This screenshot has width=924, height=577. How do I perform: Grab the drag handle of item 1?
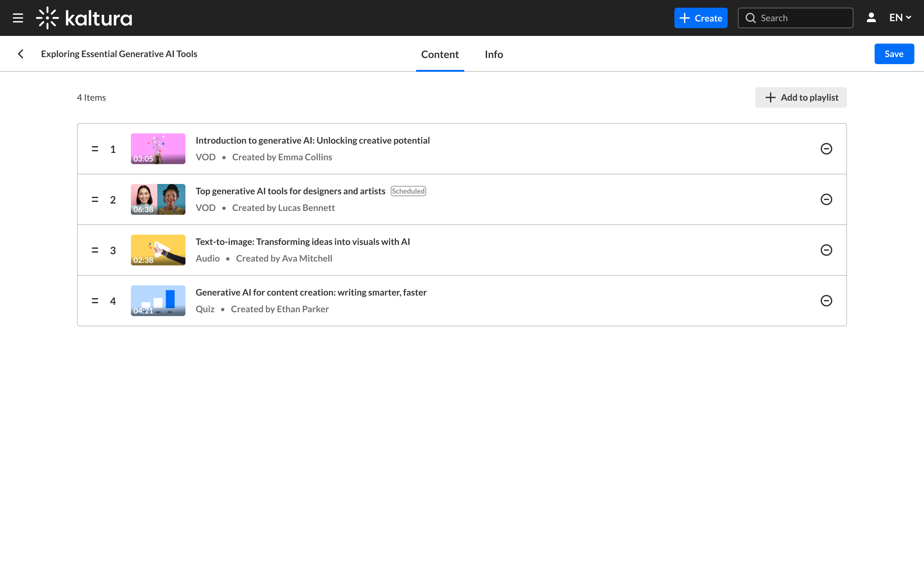(x=95, y=149)
